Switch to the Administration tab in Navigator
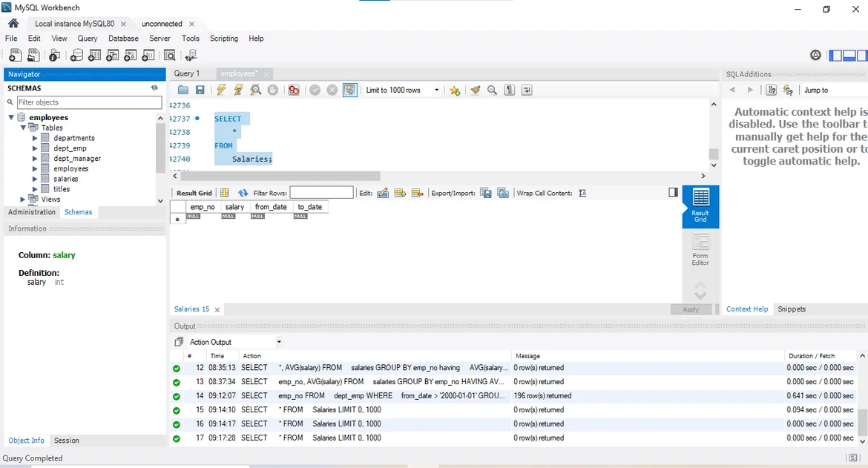The image size is (868, 468). [x=31, y=212]
